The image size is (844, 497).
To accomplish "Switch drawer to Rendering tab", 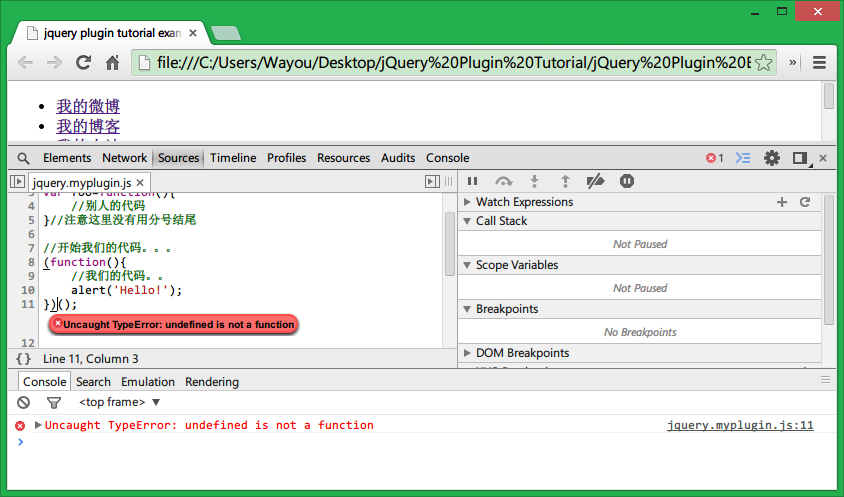I will 212,382.
